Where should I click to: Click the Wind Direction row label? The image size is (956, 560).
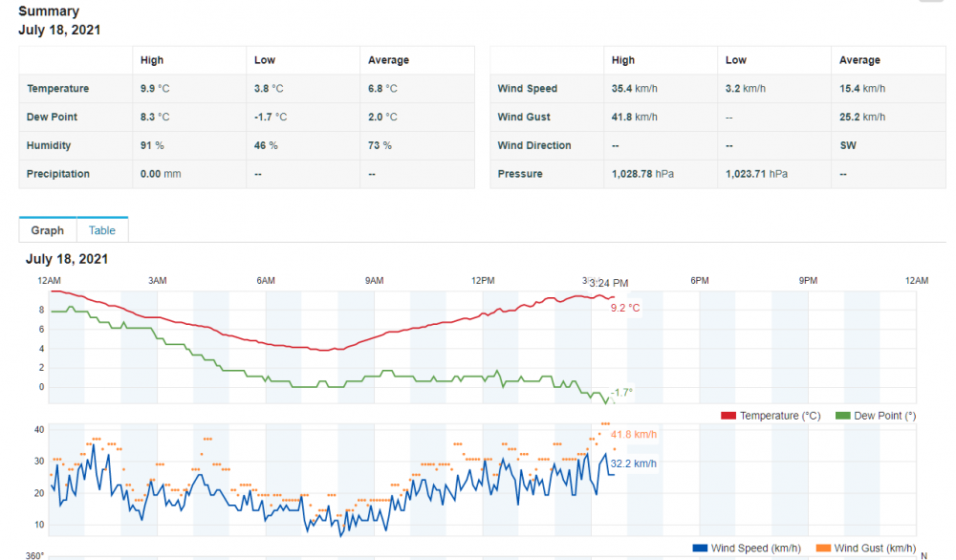(x=534, y=146)
